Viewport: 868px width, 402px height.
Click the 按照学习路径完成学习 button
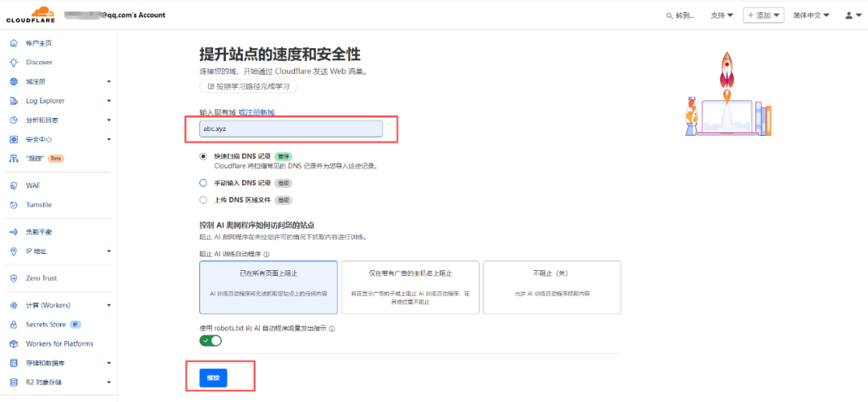click(248, 86)
